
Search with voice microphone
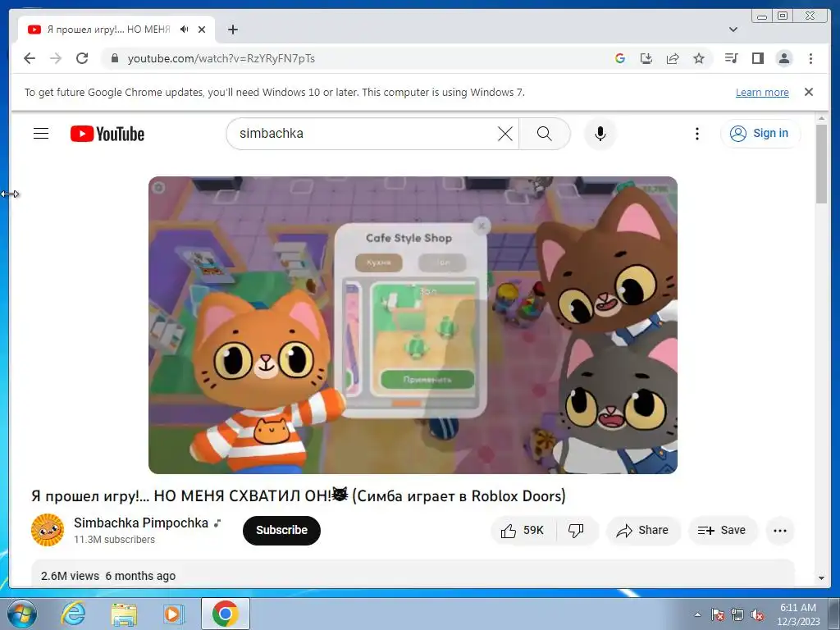click(600, 134)
